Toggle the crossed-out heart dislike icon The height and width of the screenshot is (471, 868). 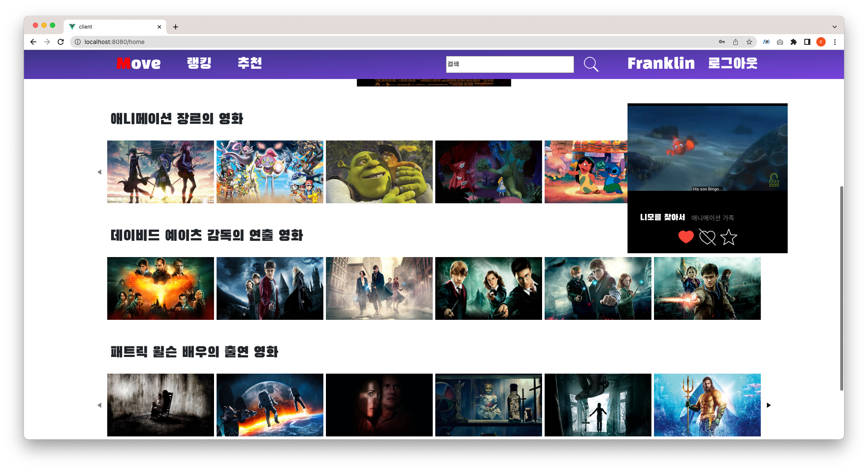[x=707, y=237]
